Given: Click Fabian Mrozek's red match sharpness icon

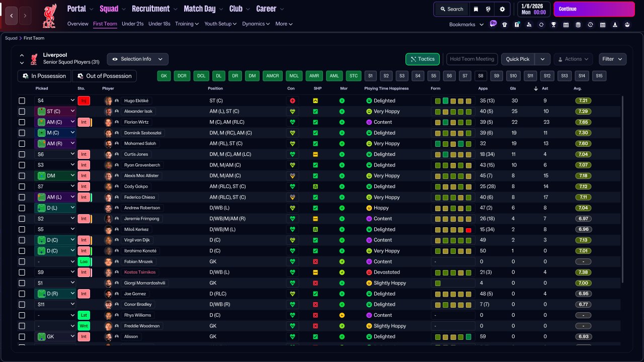Looking at the screenshot, I should 315,261.
